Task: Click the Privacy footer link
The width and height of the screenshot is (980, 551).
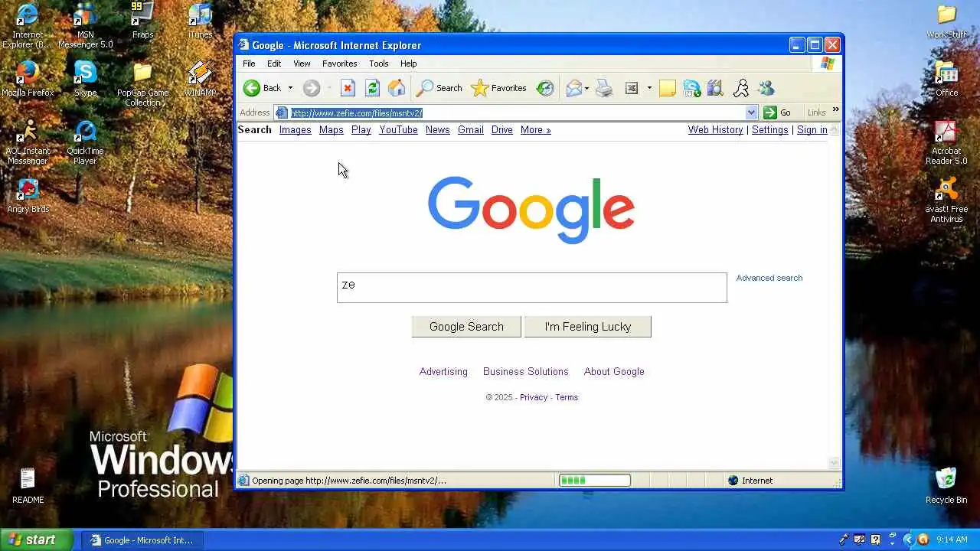Action: point(534,397)
